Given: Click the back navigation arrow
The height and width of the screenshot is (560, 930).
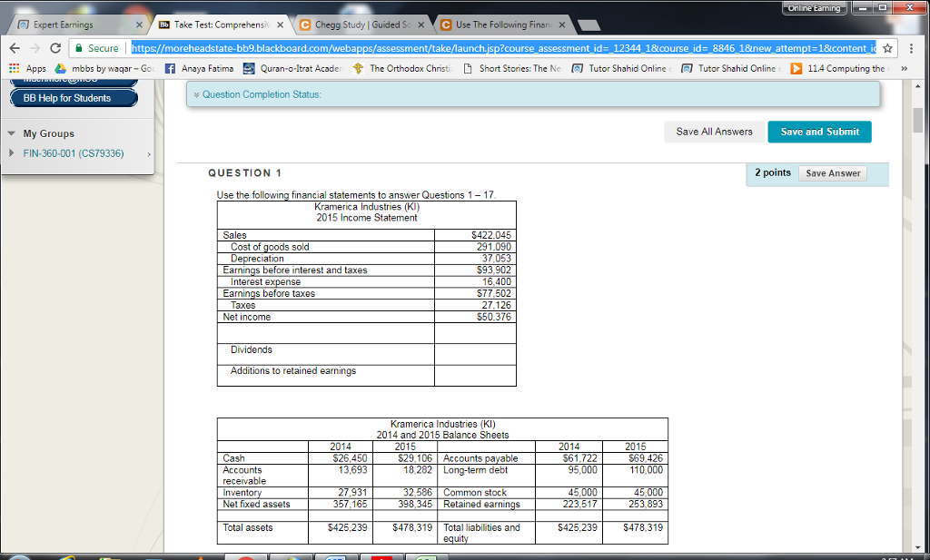Looking at the screenshot, I should tap(14, 48).
